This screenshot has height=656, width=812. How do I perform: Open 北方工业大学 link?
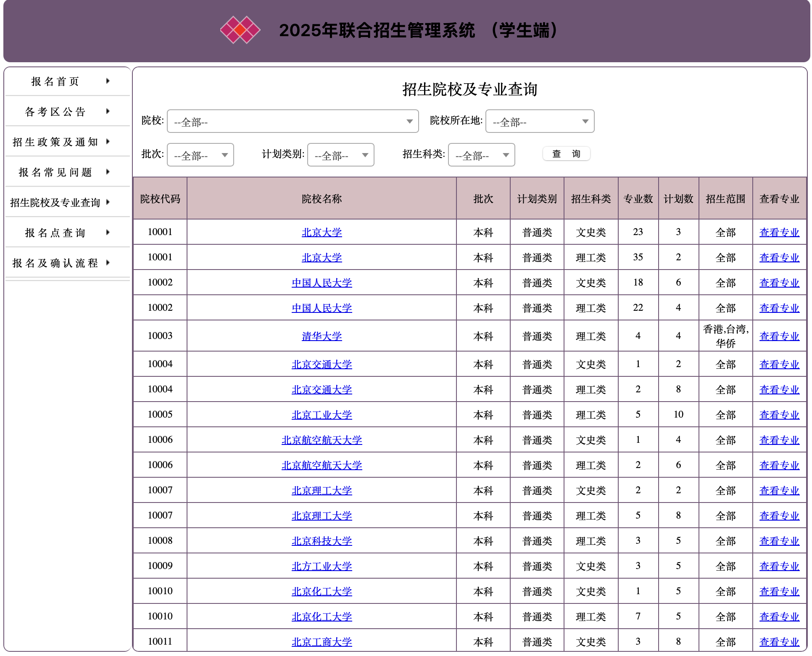(322, 566)
